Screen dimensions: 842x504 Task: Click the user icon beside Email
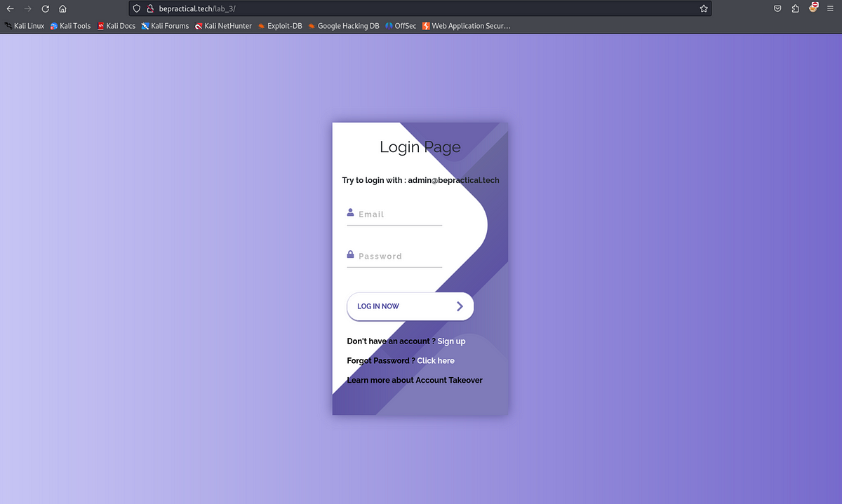[351, 212]
